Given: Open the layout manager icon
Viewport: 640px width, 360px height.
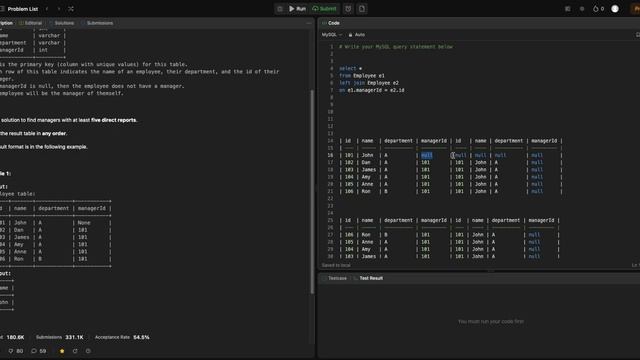Looking at the screenshot, I should (x=568, y=9).
